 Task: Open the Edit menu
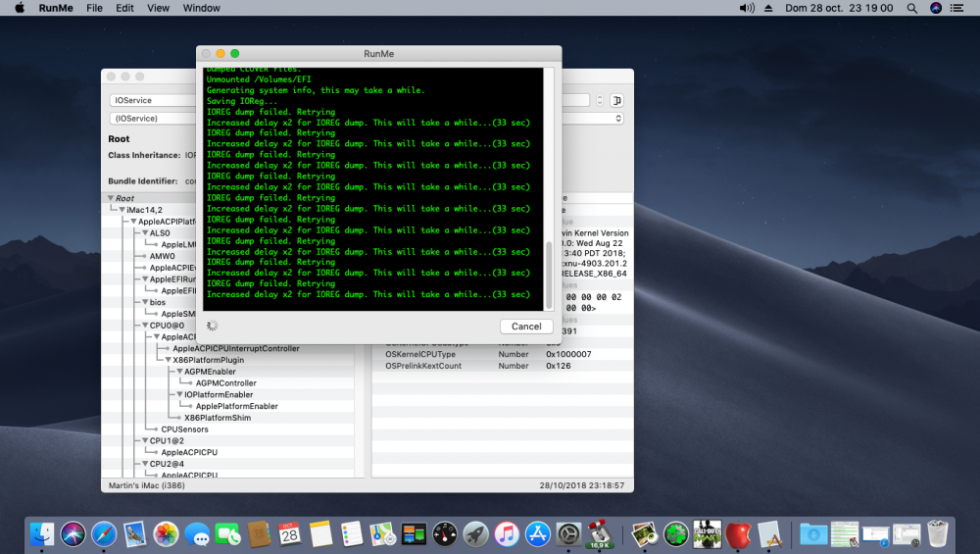coord(124,8)
